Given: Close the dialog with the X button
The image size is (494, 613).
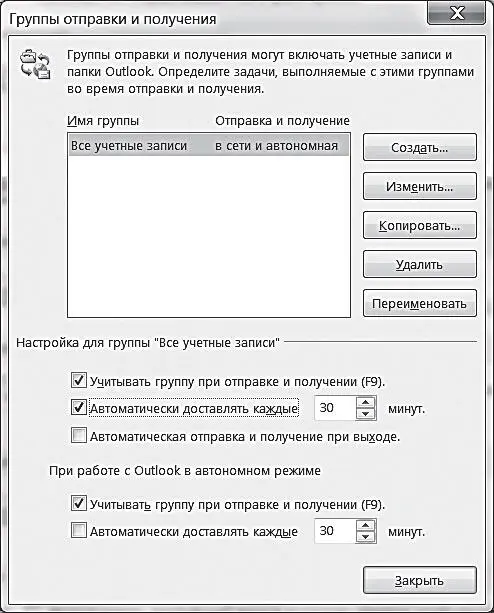Looking at the screenshot, I should (456, 13).
